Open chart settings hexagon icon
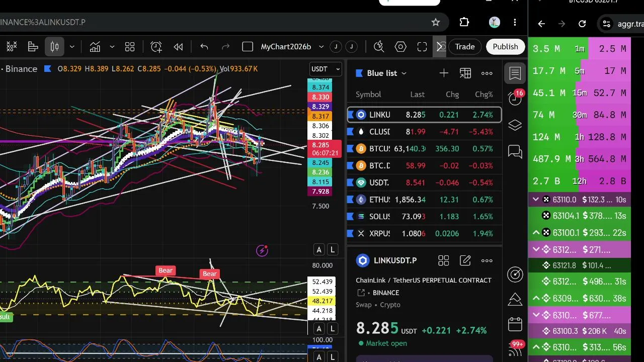The image size is (644, 362). pos(400,47)
